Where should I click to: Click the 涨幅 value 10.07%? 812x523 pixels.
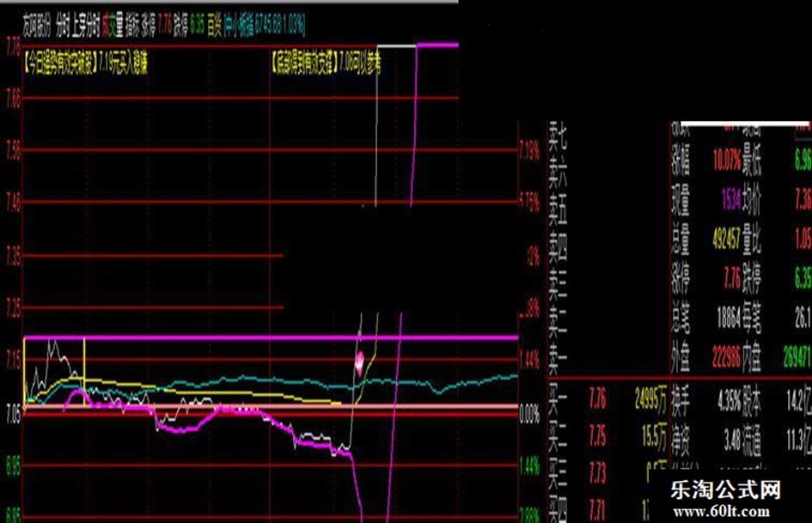(727, 161)
